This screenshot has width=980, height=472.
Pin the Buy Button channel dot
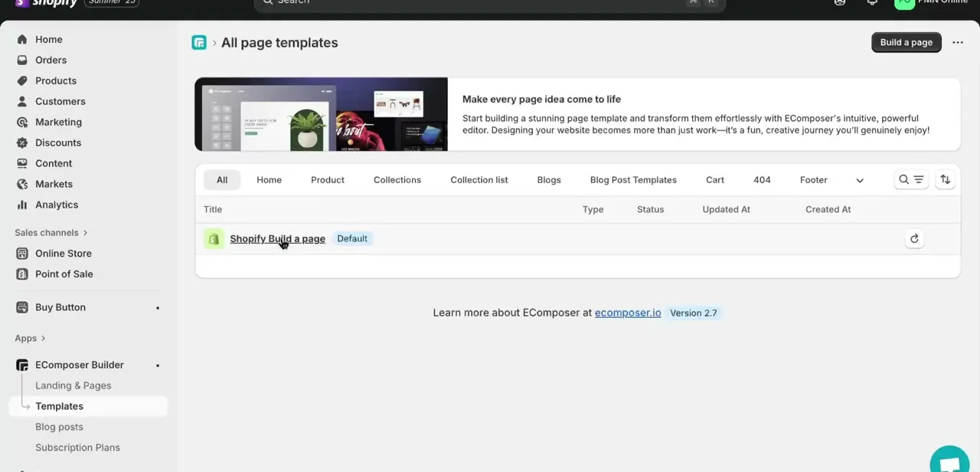[158, 308]
